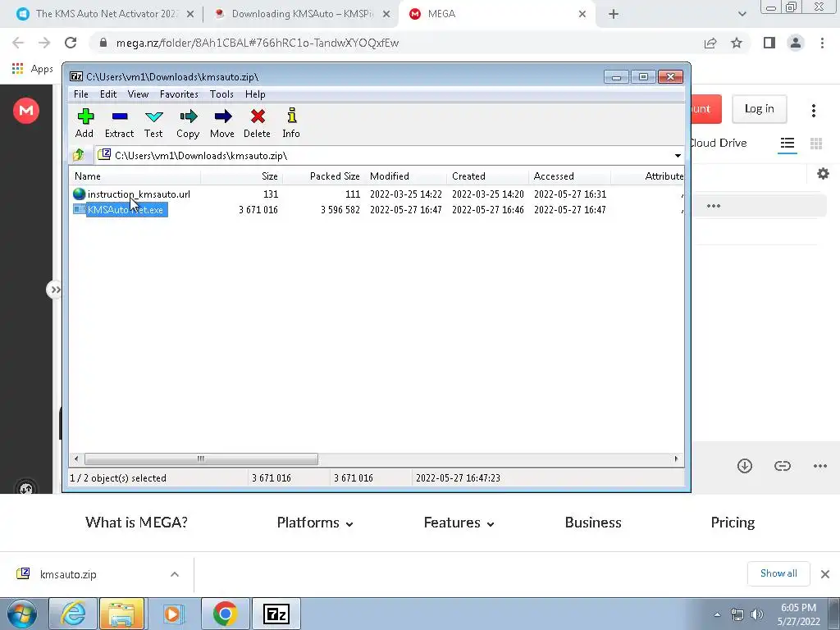Click the Copy toolbar icon
The width and height of the screenshot is (840, 630).
click(x=188, y=123)
